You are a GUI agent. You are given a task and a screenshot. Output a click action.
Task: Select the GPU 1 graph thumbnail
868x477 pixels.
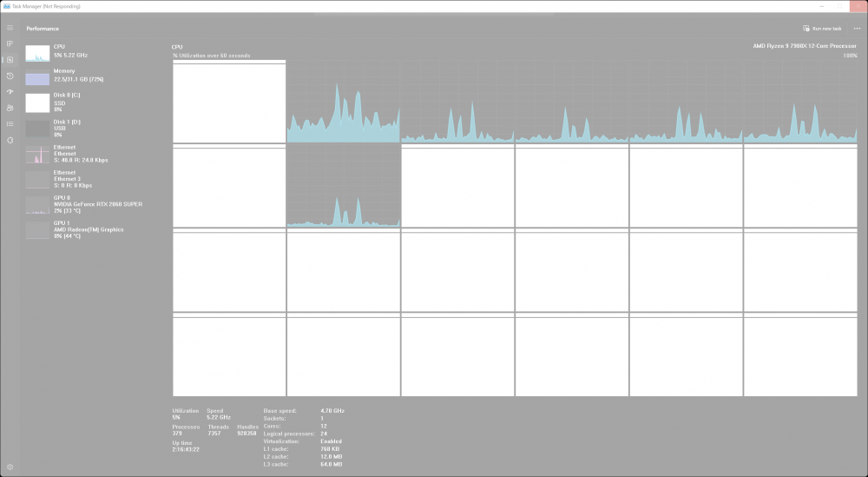[x=37, y=230]
